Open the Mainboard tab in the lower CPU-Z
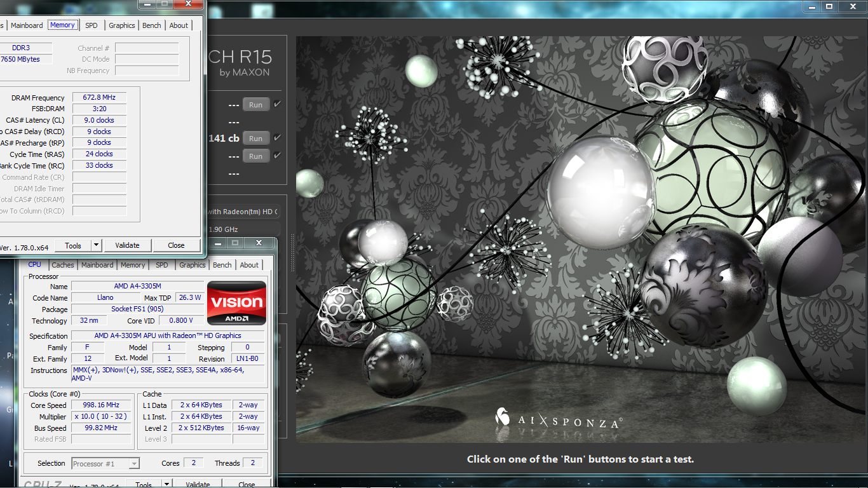 coord(97,265)
